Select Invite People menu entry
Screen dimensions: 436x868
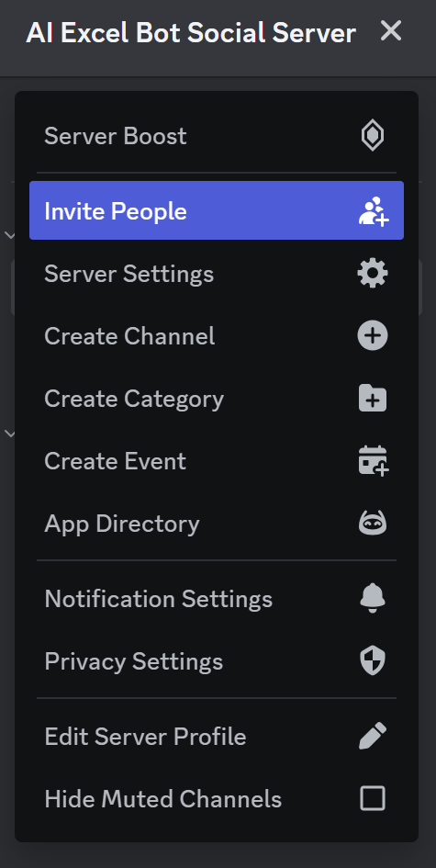[217, 210]
